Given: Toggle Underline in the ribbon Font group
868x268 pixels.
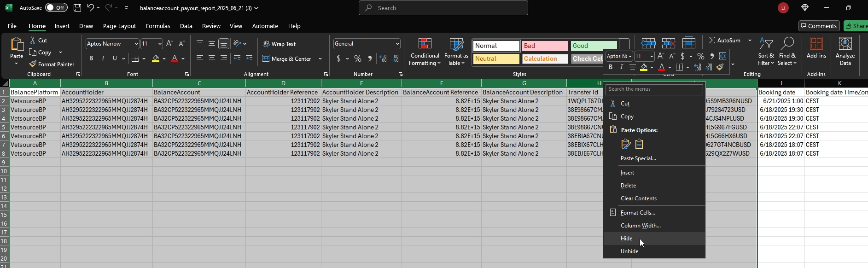Looking at the screenshot, I should click(x=115, y=58).
